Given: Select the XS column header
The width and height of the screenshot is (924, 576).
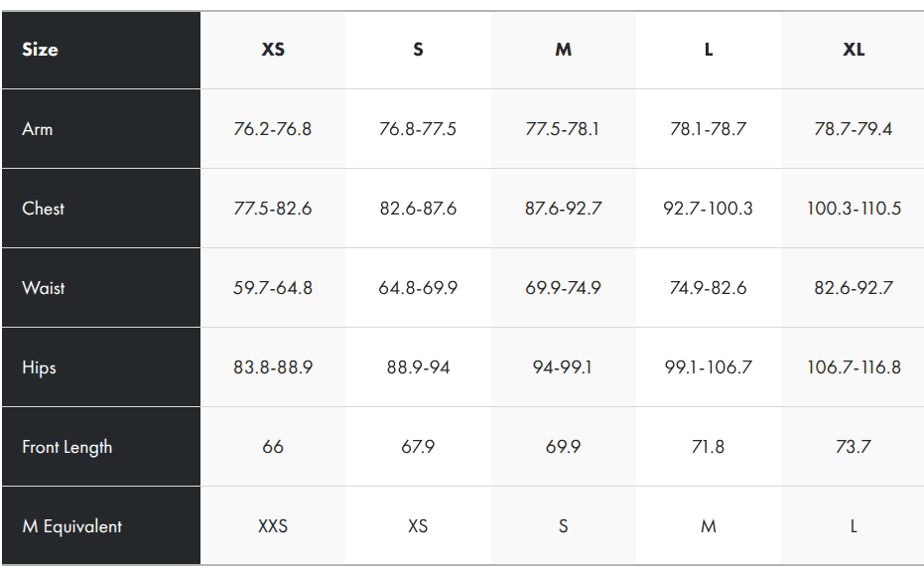Looking at the screenshot, I should click(x=273, y=50).
